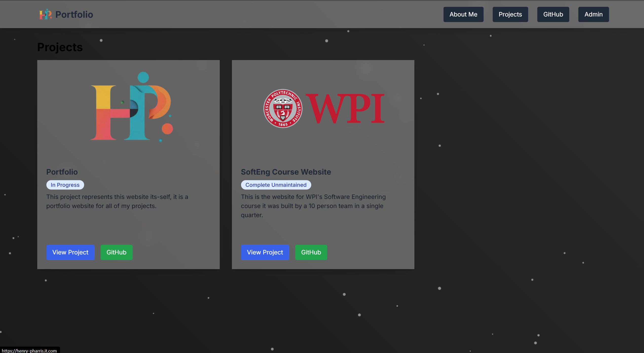Select the Portfolio card title
This screenshot has width=644, height=353.
[62, 172]
